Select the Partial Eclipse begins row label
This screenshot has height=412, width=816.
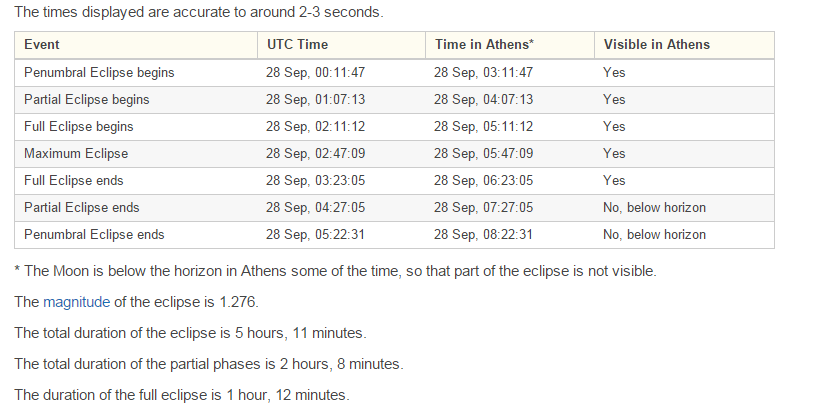click(x=87, y=100)
